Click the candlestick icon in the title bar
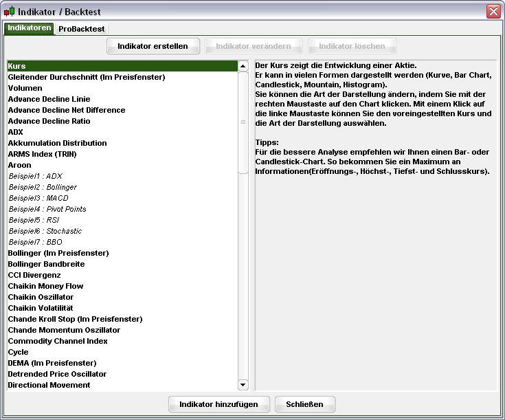 10,12
